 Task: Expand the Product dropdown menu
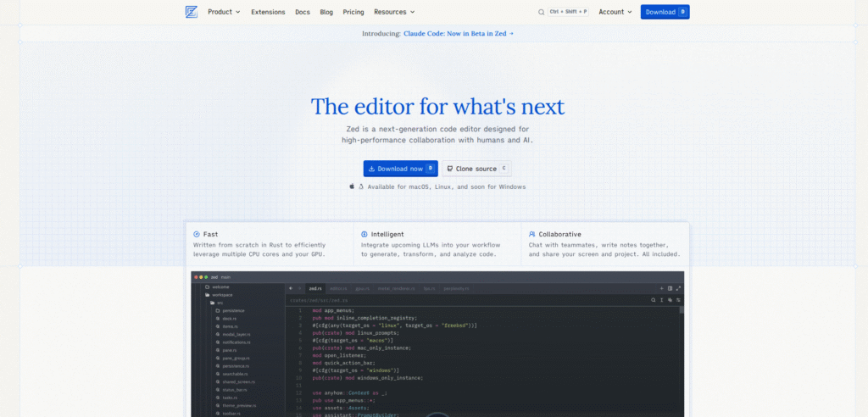pyautogui.click(x=224, y=12)
